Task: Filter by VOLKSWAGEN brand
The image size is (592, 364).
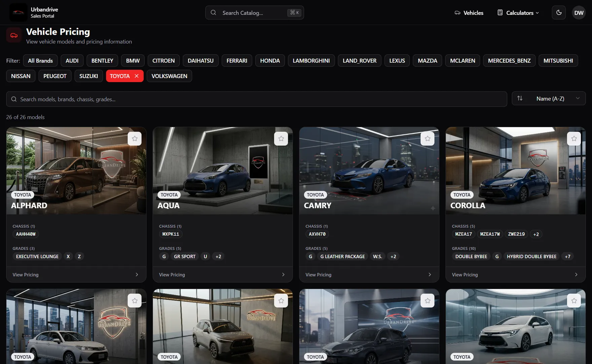Action: click(169, 76)
